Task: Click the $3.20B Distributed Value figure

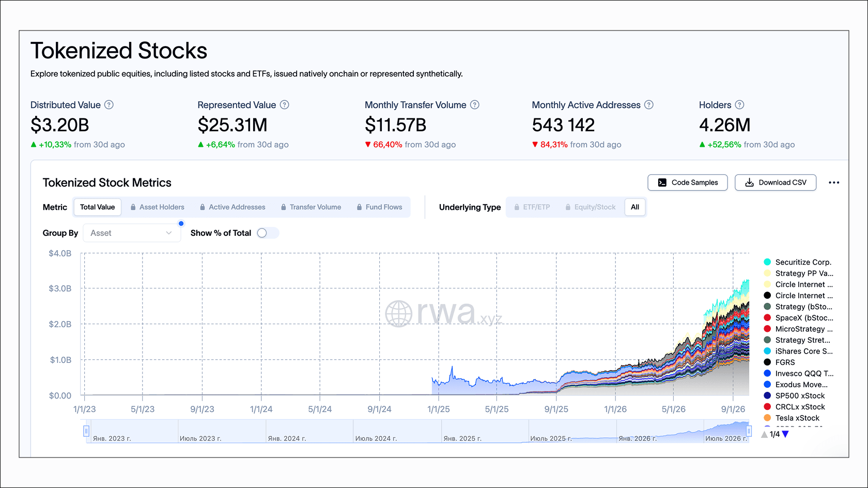Action: (x=60, y=125)
